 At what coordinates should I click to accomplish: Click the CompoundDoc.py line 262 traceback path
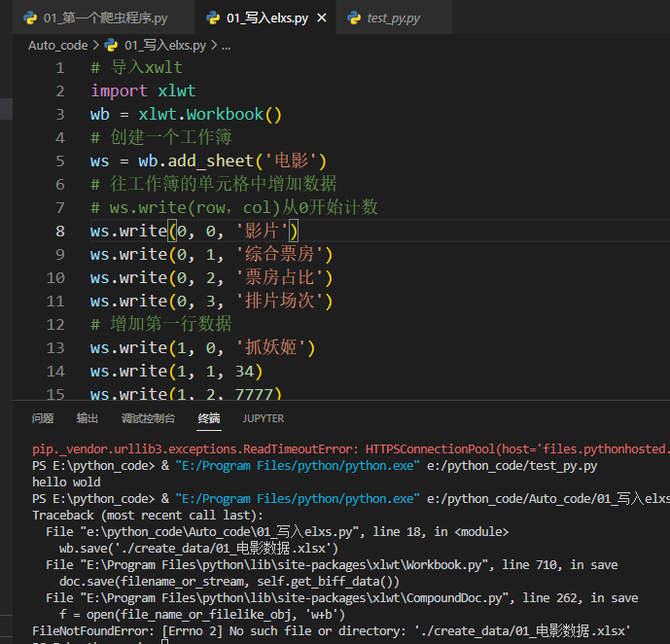(342, 598)
